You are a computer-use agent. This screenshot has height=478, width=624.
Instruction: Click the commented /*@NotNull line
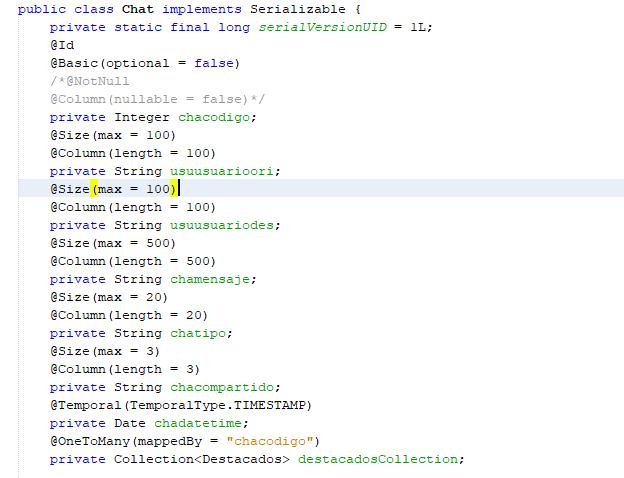pos(90,81)
